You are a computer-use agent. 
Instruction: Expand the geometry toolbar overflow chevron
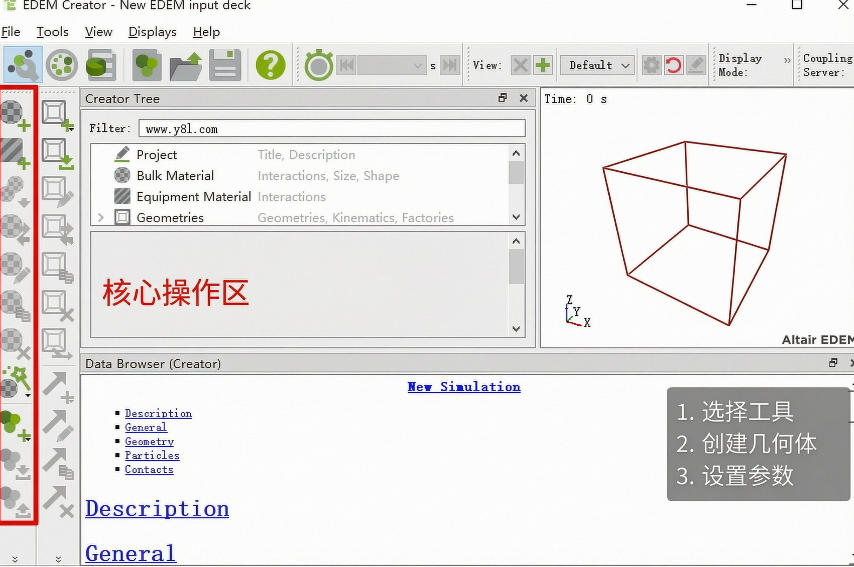coord(58,559)
